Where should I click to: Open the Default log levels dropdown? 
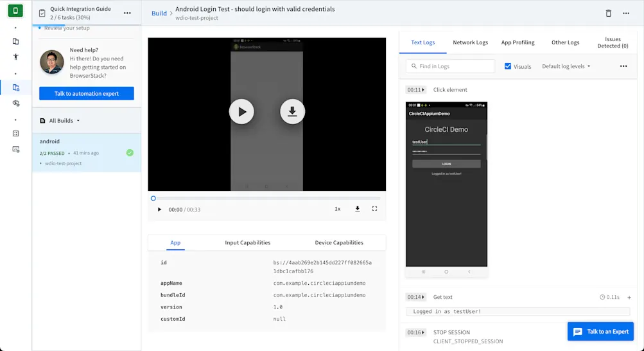point(566,66)
